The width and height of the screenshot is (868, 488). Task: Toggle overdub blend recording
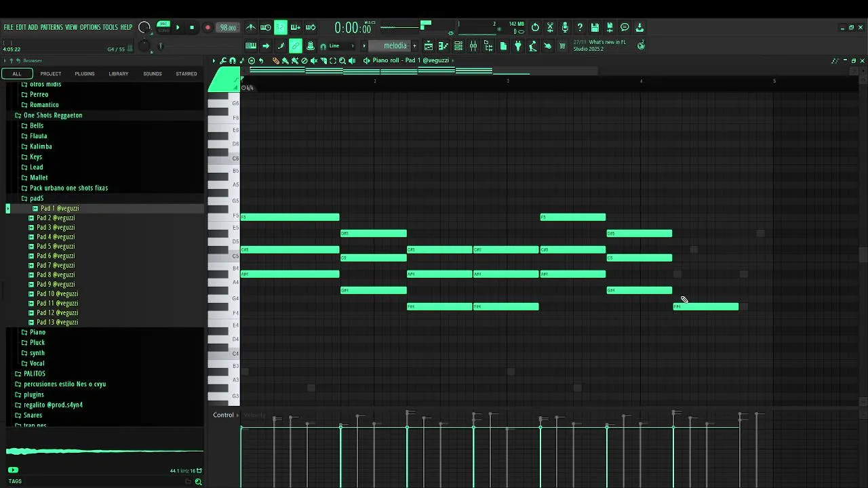point(296,28)
